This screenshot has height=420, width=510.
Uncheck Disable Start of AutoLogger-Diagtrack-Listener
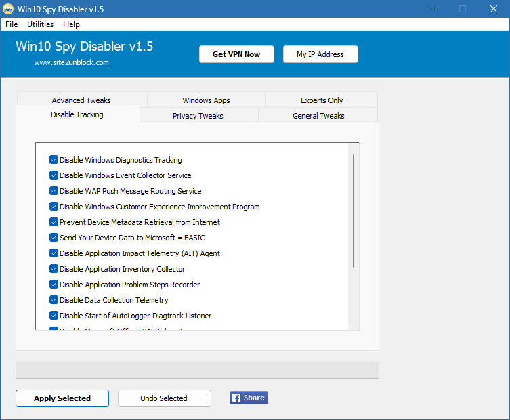[x=54, y=316]
